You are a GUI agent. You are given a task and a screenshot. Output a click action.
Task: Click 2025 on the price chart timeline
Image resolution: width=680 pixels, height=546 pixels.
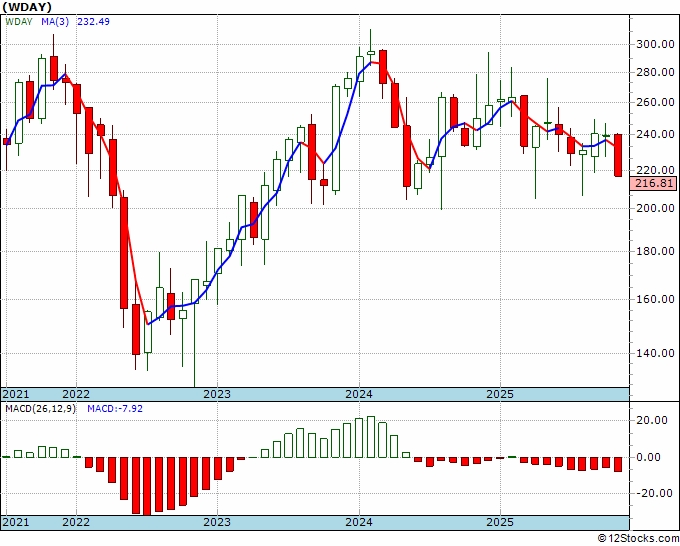pyautogui.click(x=500, y=394)
